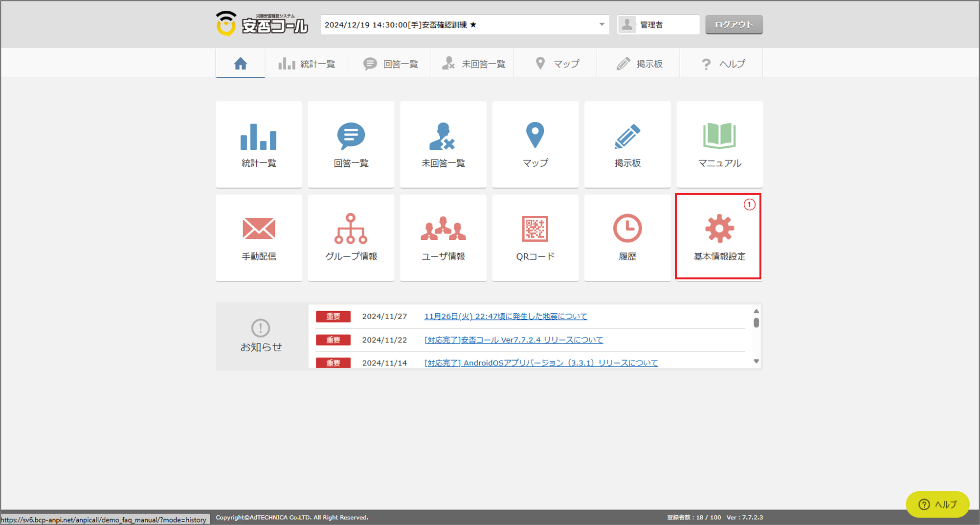
Task: Open the 統計一覧 bar chart tile
Action: (259, 144)
